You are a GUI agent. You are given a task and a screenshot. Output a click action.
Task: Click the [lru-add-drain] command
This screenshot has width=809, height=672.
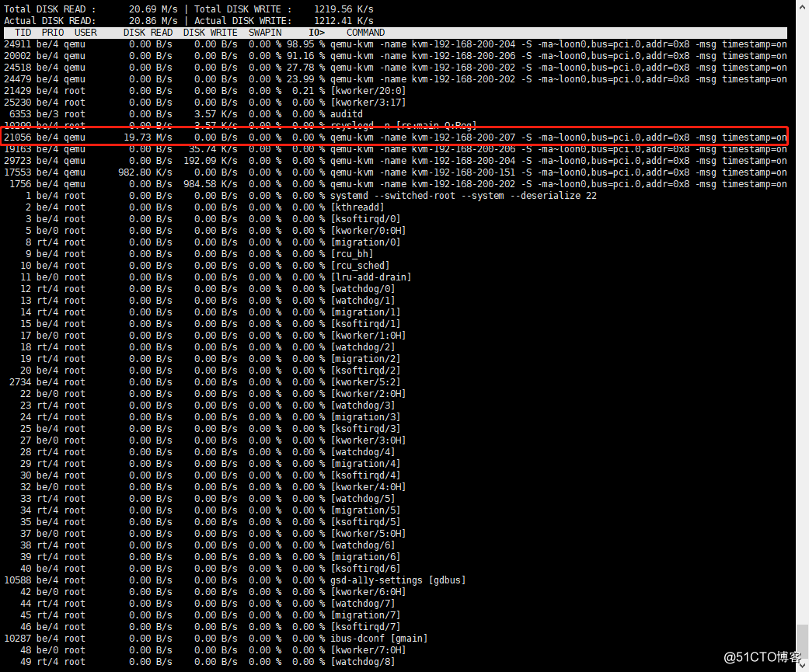371,277
